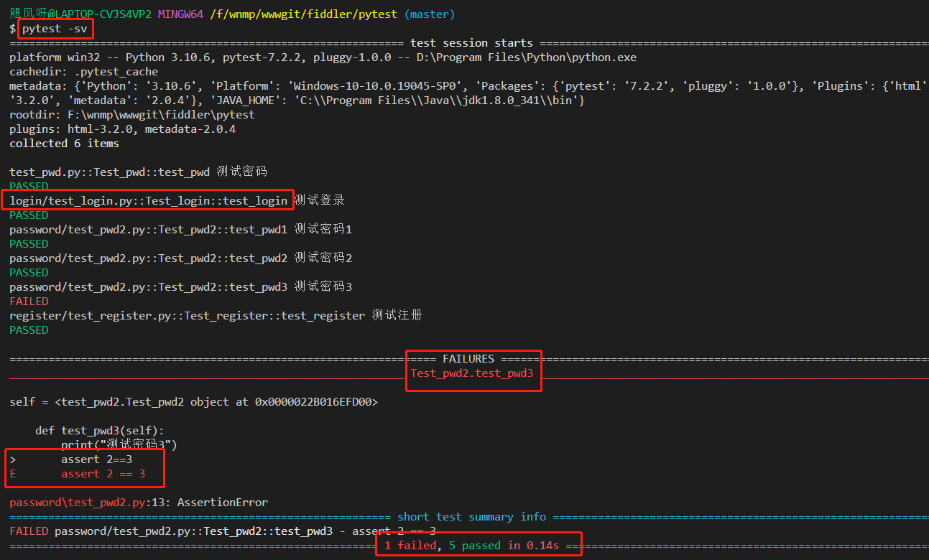Click the '1 failed, 5 passed in 0.14s' summary
This screenshot has width=929, height=560.
point(471,546)
